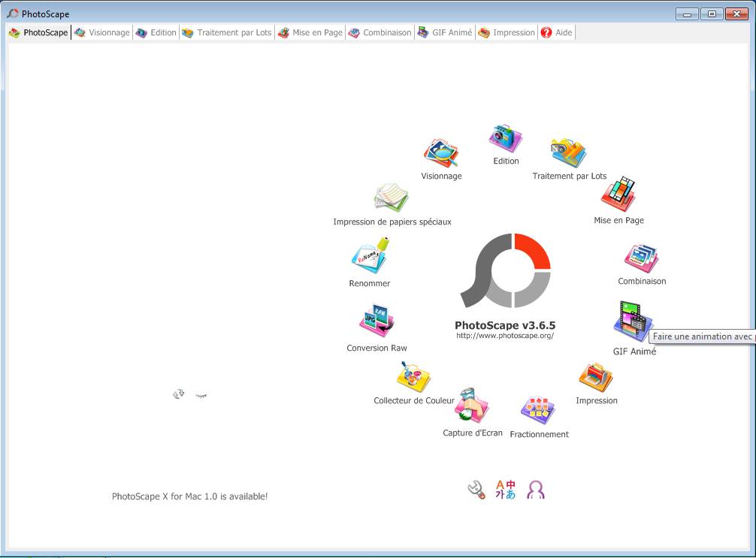The height and width of the screenshot is (558, 756).
Task: Switch to the Visionnage tab
Action: (101, 33)
